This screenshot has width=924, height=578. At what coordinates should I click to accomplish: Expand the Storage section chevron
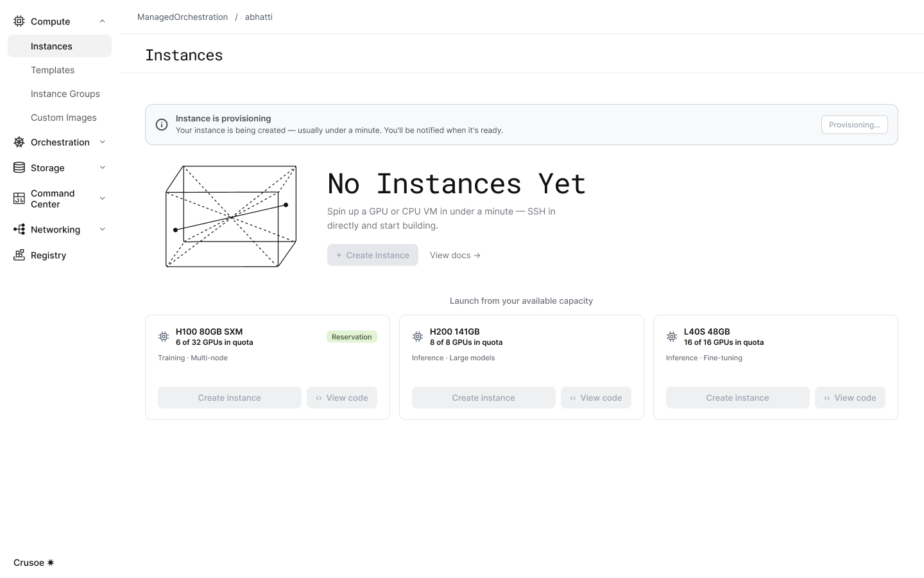(102, 168)
